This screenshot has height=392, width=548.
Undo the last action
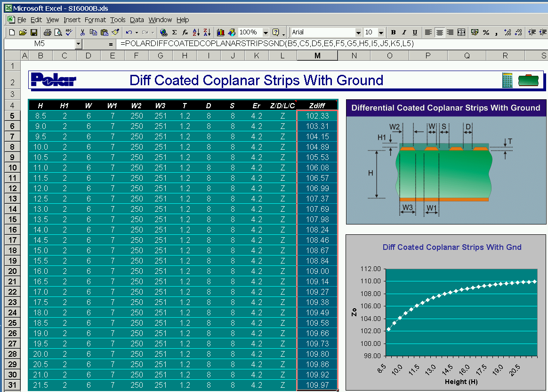(129, 32)
